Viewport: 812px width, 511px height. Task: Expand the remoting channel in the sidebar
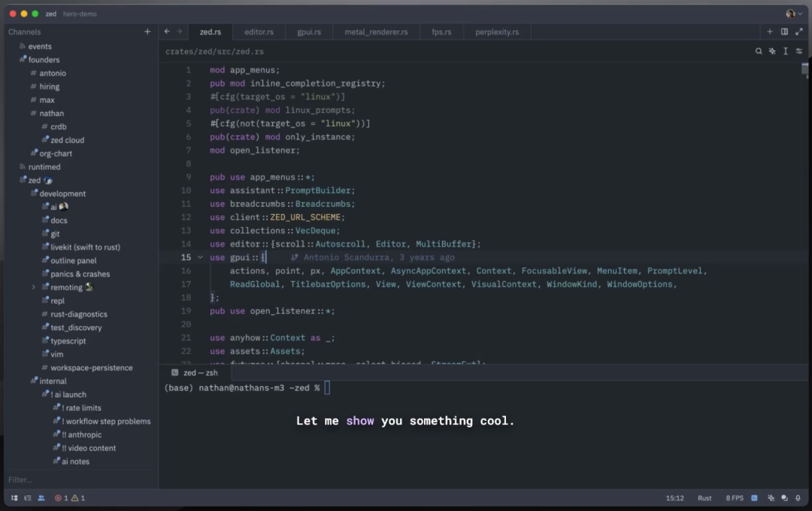pyautogui.click(x=33, y=287)
